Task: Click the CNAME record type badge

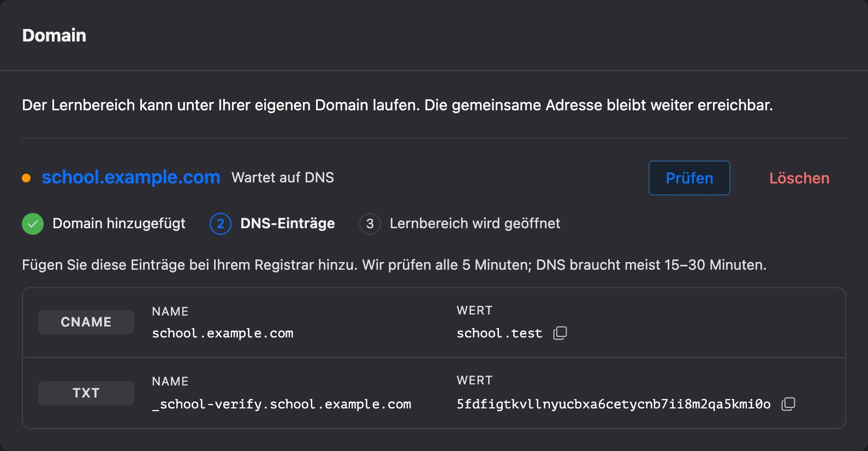Action: (86, 322)
